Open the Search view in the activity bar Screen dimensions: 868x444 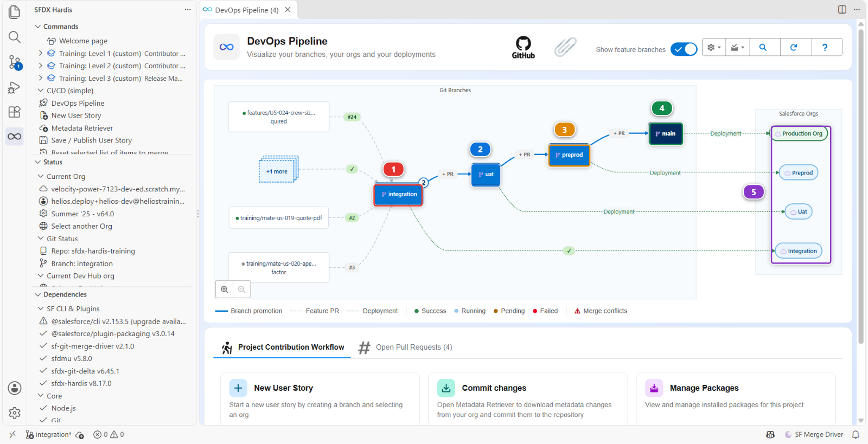point(15,37)
